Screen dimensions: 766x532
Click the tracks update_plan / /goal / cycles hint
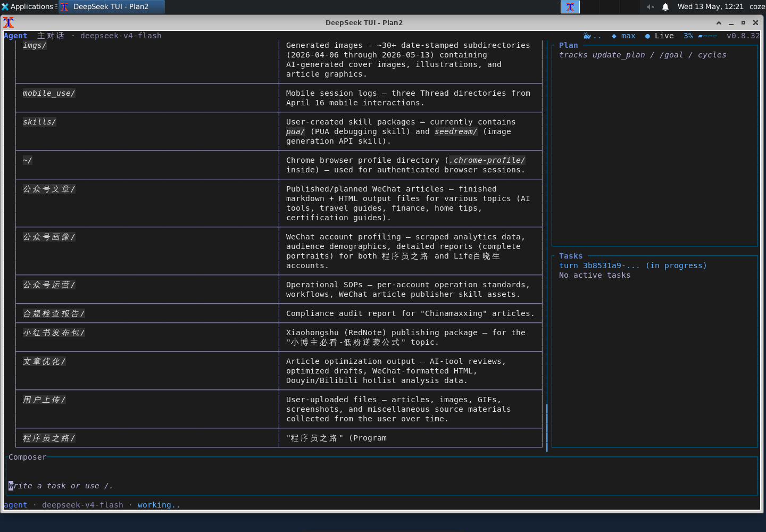pos(643,55)
